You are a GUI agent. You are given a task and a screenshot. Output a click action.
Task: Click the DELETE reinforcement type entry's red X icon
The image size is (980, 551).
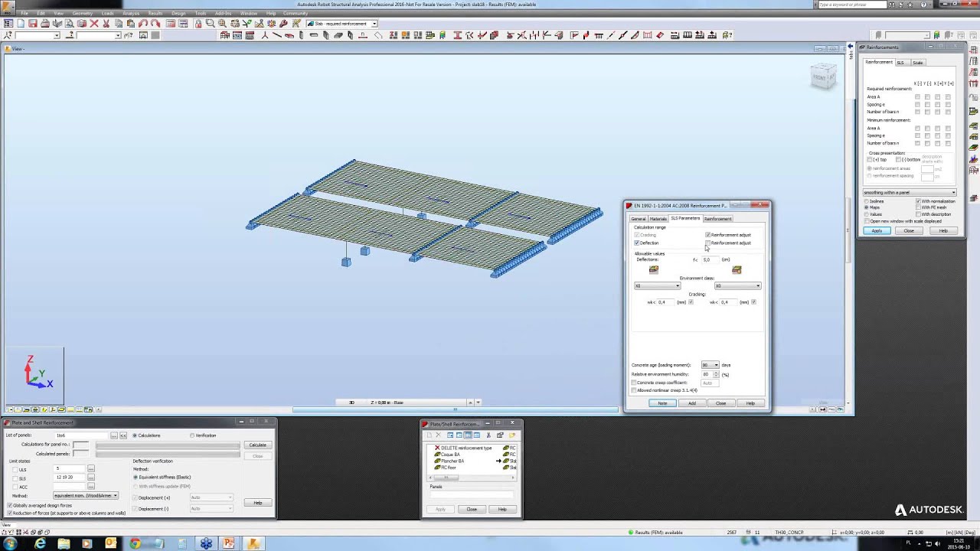tap(438, 448)
